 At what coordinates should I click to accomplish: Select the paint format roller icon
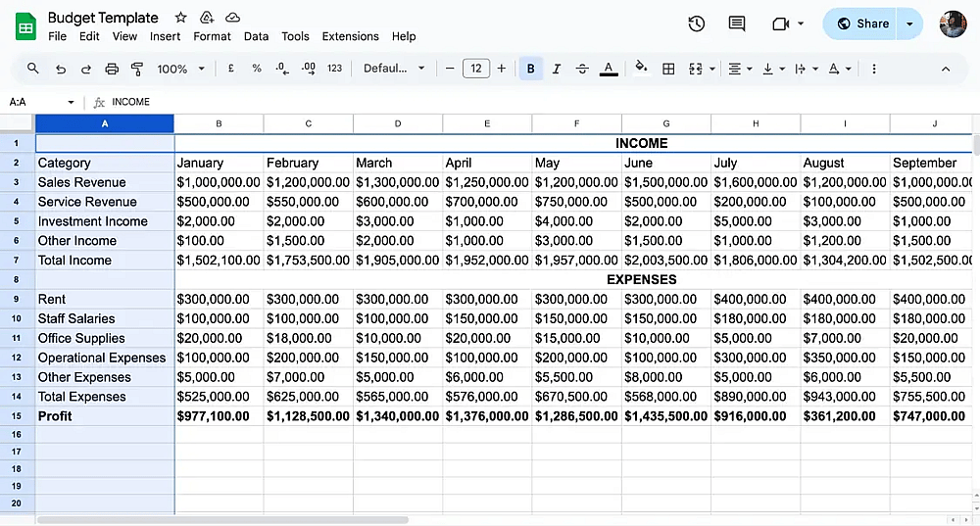coord(137,69)
